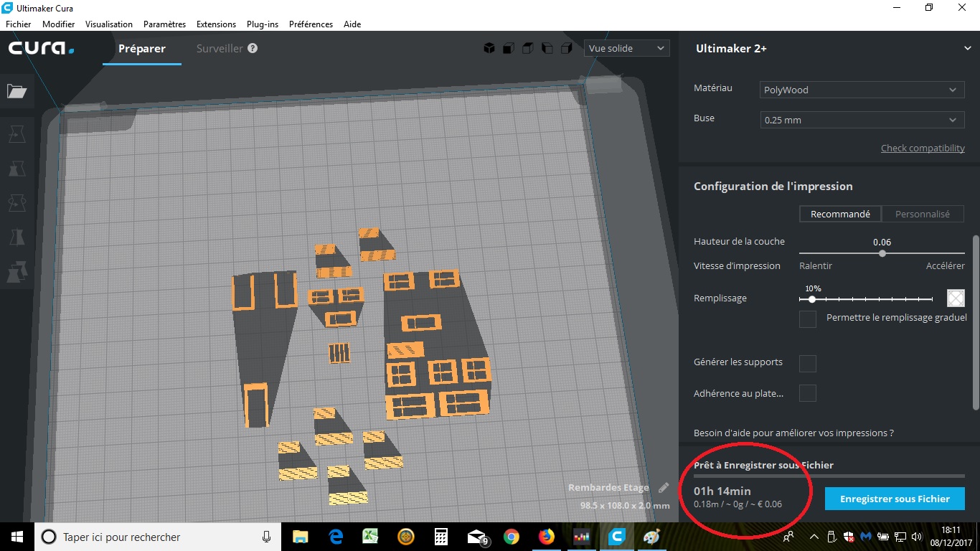Click the microphone icon in search box
The image size is (980, 551).
[267, 537]
